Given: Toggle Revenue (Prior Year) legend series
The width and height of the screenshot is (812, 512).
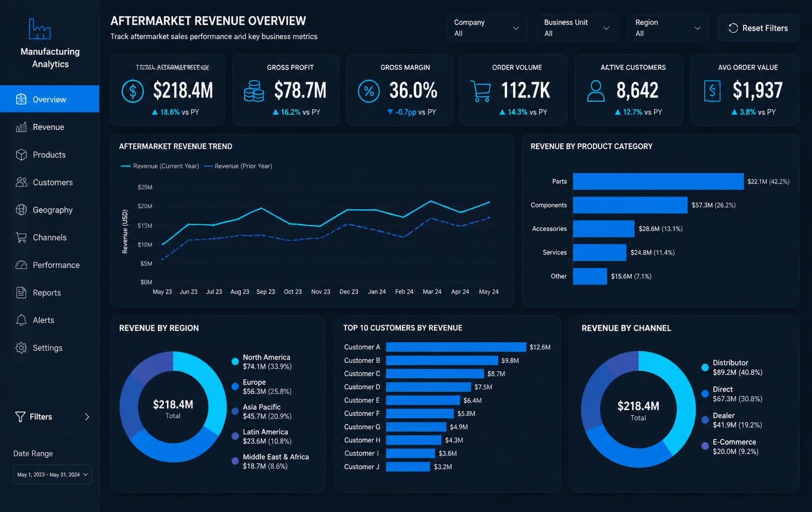Looking at the screenshot, I should 238,166.
